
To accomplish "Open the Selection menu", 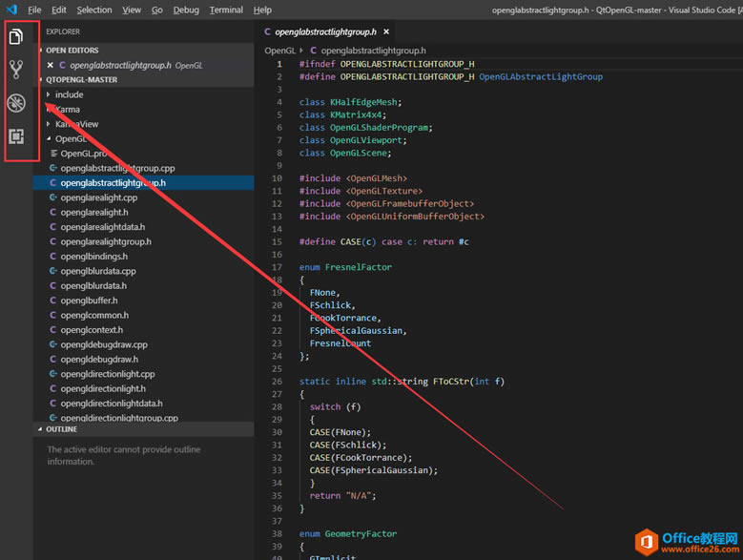I will pyautogui.click(x=94, y=10).
